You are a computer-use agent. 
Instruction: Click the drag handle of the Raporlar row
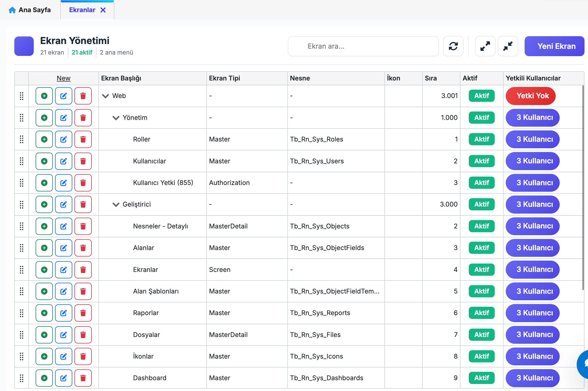click(x=22, y=313)
